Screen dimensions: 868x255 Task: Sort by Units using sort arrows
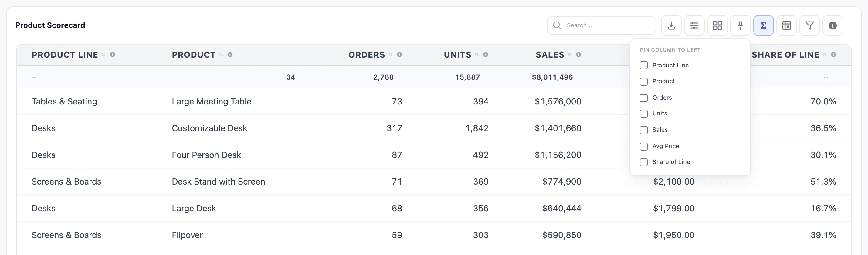click(477, 55)
